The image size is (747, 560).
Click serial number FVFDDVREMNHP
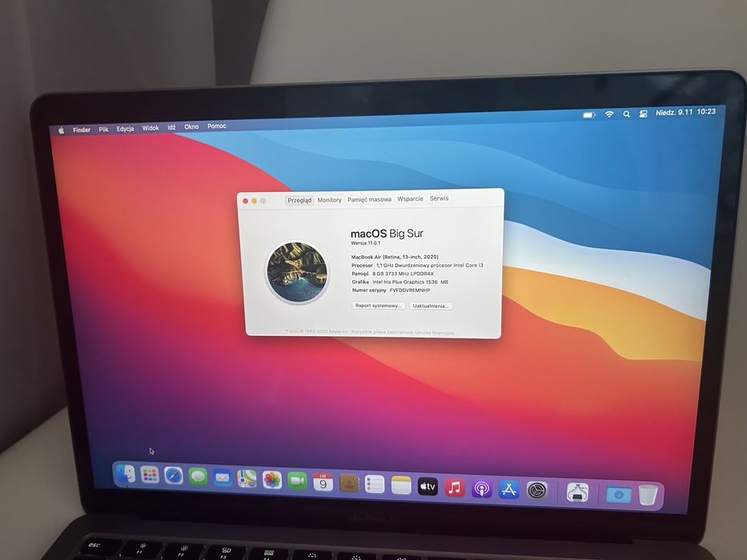[x=410, y=290]
